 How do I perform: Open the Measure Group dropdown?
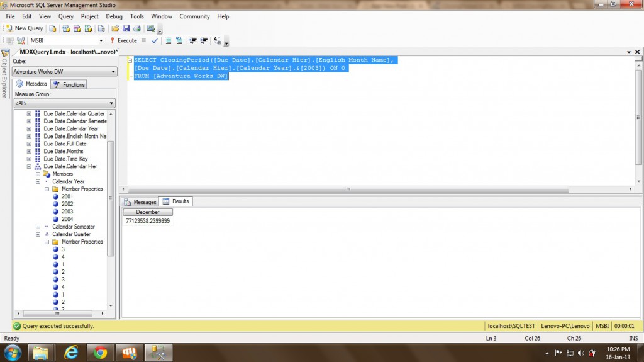(112, 103)
